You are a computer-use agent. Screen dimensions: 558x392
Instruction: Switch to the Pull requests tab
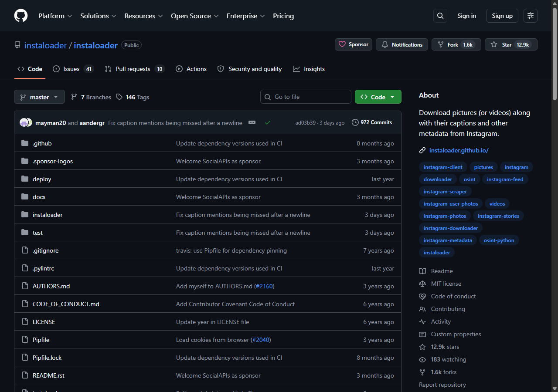tap(135, 69)
